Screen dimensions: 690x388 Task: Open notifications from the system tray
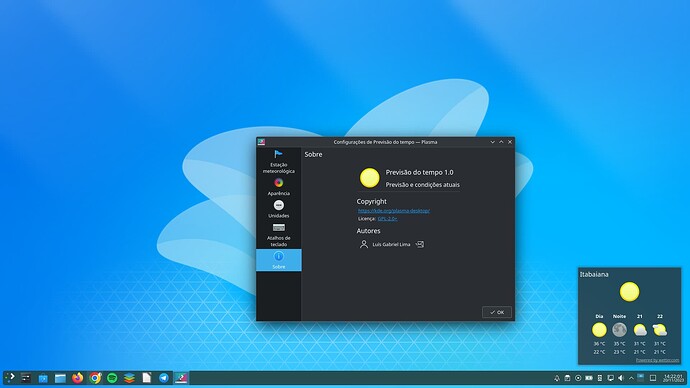point(557,378)
